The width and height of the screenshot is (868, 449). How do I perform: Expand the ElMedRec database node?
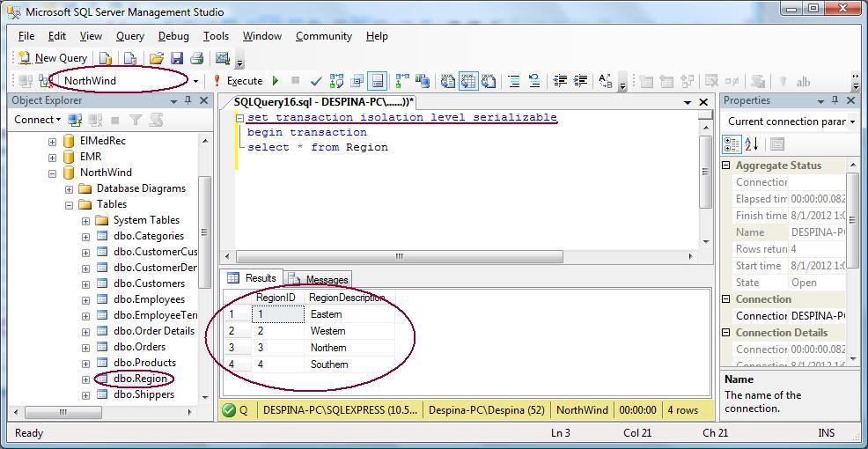[52, 142]
